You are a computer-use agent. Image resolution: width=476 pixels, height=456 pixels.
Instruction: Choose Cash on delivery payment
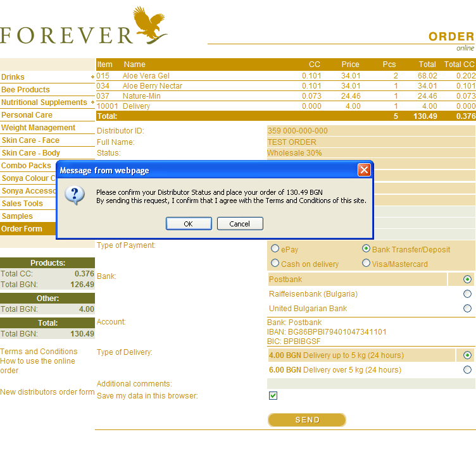tap(275, 263)
